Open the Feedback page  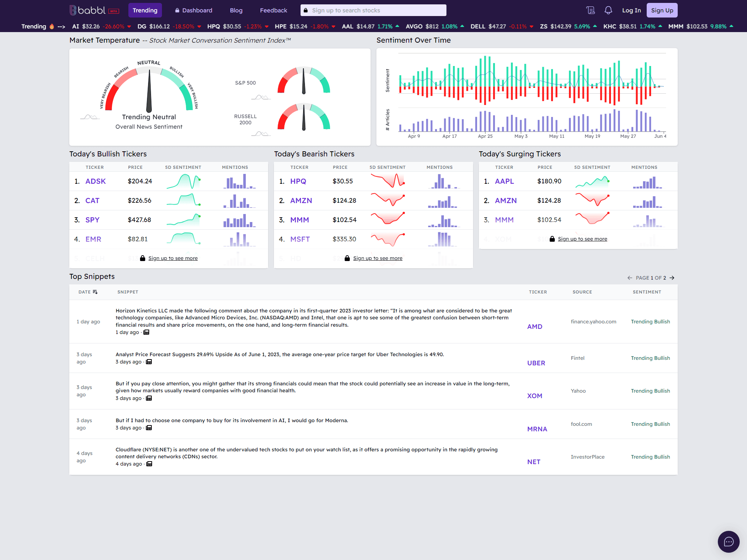point(274,10)
